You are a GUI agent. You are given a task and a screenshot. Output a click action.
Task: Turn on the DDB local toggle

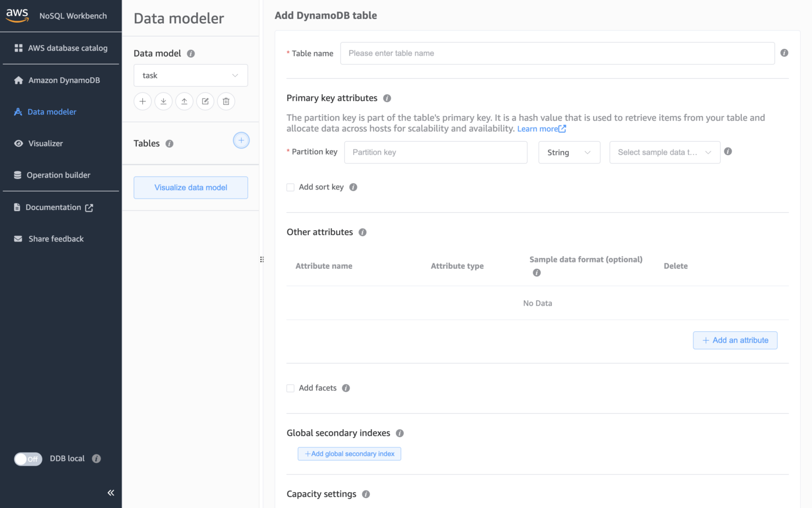[27, 459]
